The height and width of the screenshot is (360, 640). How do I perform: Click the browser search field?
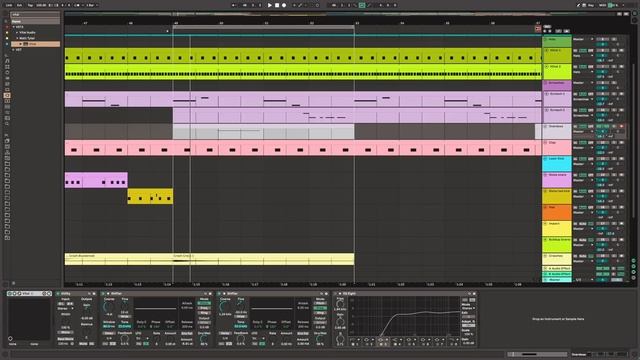(35, 15)
